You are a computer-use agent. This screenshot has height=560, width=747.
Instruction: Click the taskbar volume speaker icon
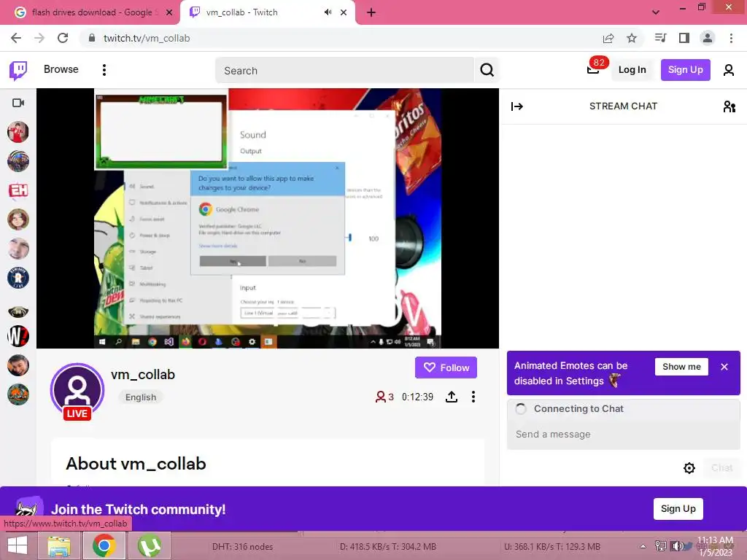pyautogui.click(x=676, y=546)
